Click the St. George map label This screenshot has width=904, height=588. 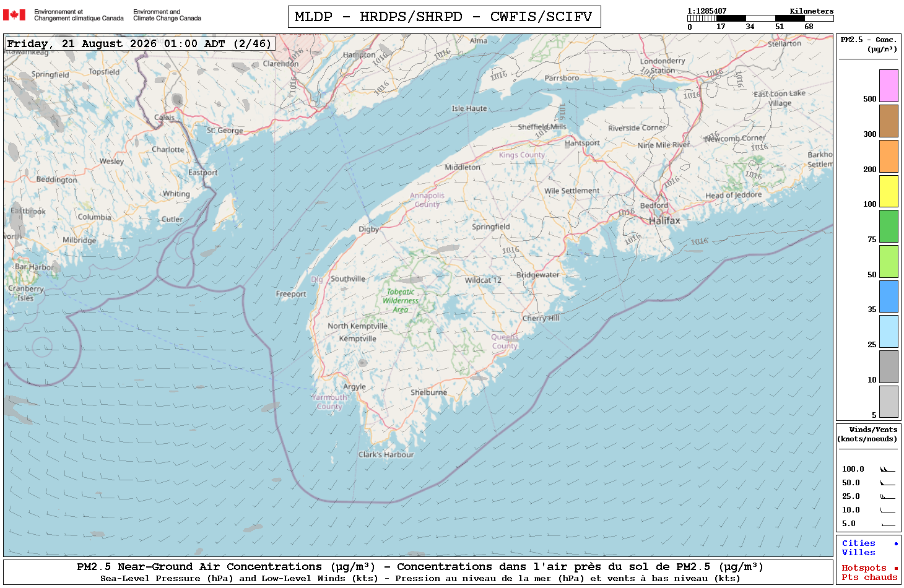point(225,131)
